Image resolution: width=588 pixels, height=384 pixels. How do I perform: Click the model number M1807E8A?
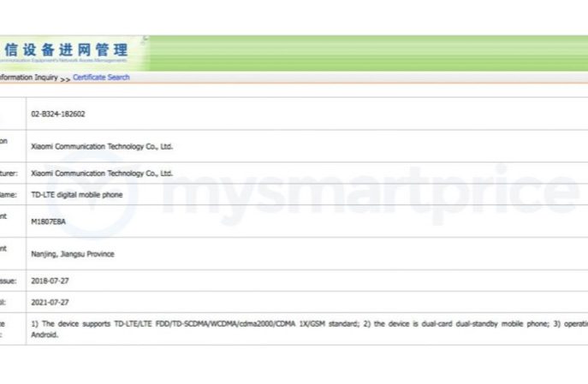50,222
